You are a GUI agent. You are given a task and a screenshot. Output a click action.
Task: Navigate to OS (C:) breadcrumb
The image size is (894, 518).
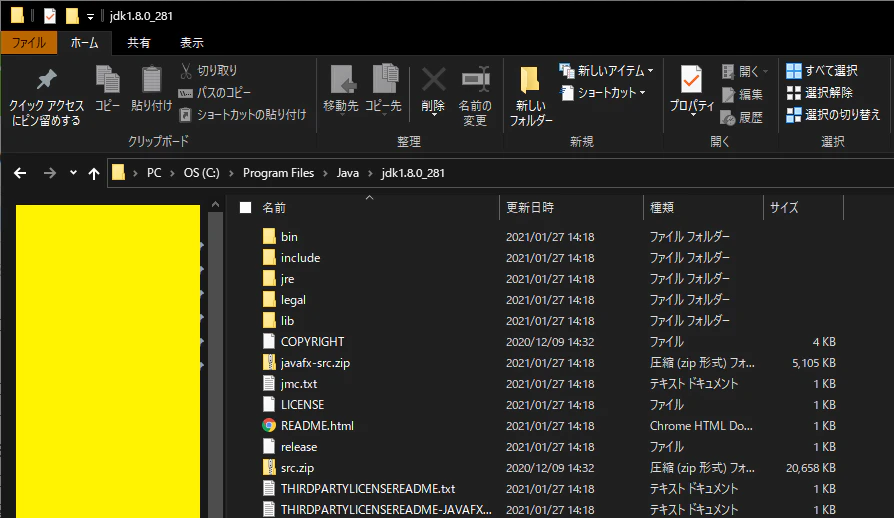pyautogui.click(x=201, y=173)
